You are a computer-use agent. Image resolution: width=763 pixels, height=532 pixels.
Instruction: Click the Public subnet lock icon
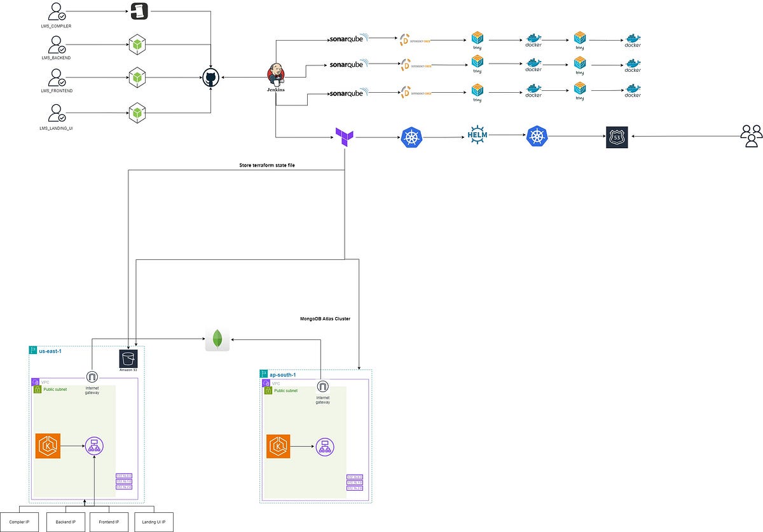click(x=38, y=390)
